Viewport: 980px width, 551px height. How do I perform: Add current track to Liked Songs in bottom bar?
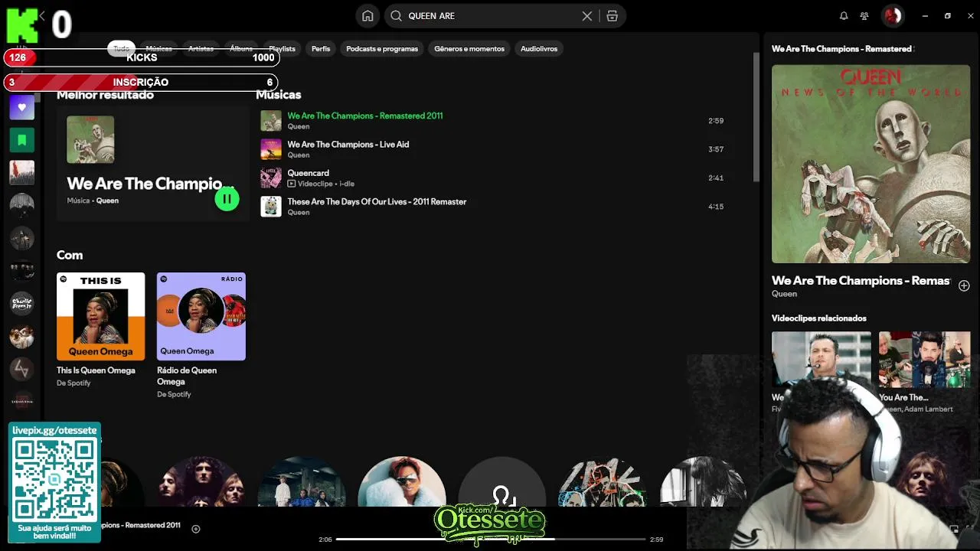pyautogui.click(x=196, y=529)
